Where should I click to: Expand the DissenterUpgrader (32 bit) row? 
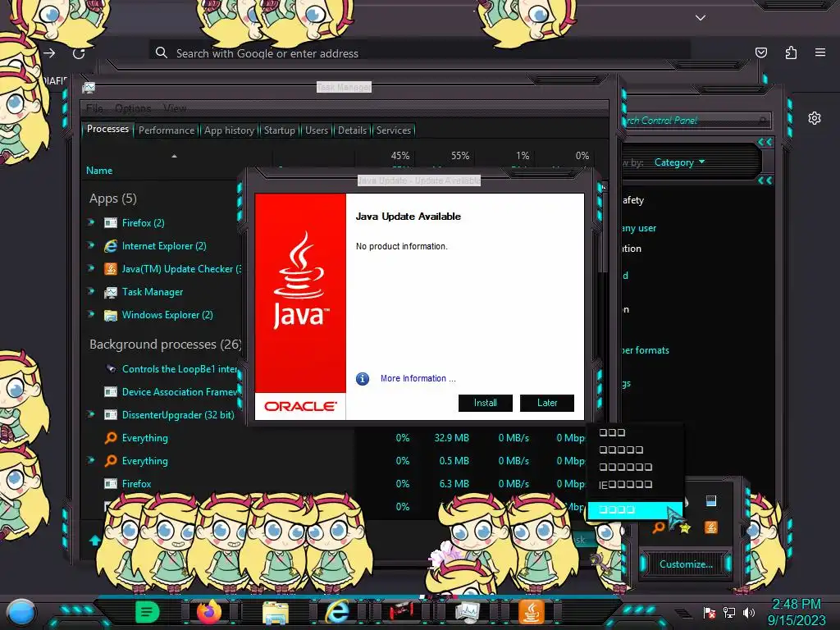pos(91,414)
